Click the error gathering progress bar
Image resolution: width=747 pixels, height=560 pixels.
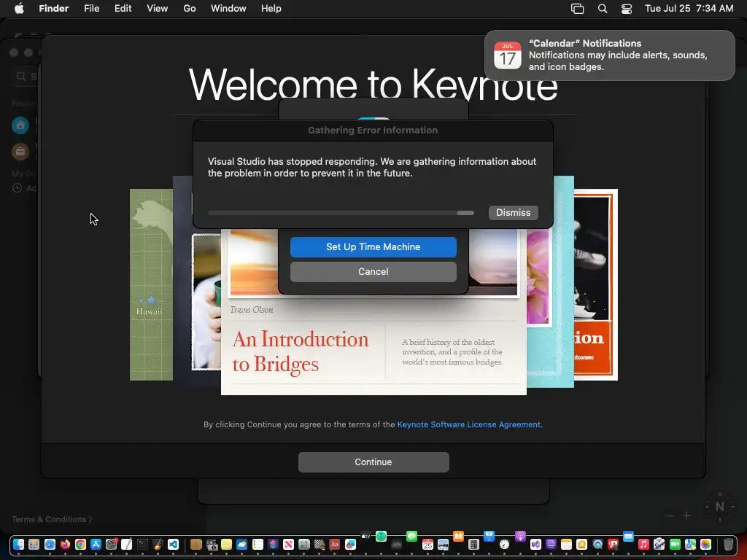pos(341,213)
